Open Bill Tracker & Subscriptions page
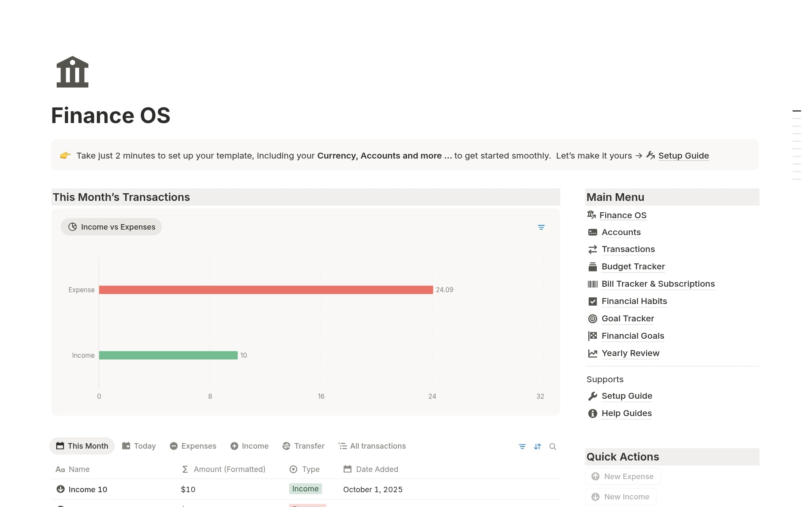This screenshot has width=812, height=507. click(658, 284)
